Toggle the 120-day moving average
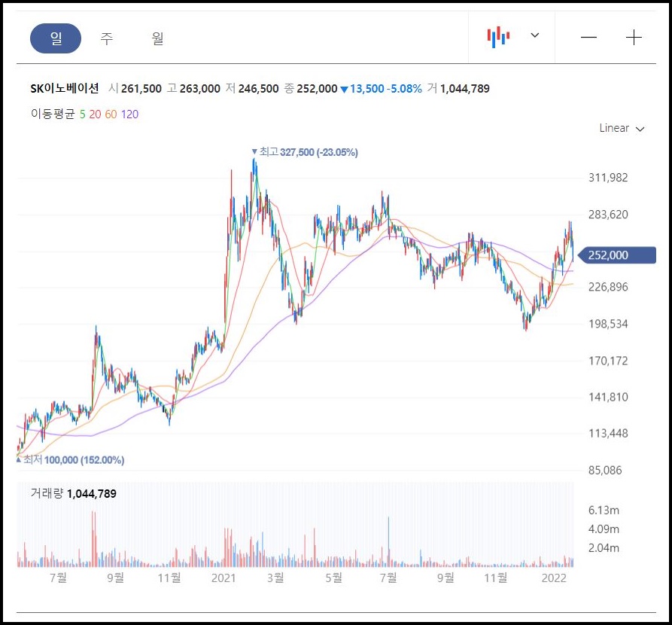Image resolution: width=672 pixels, height=625 pixels. (x=129, y=114)
